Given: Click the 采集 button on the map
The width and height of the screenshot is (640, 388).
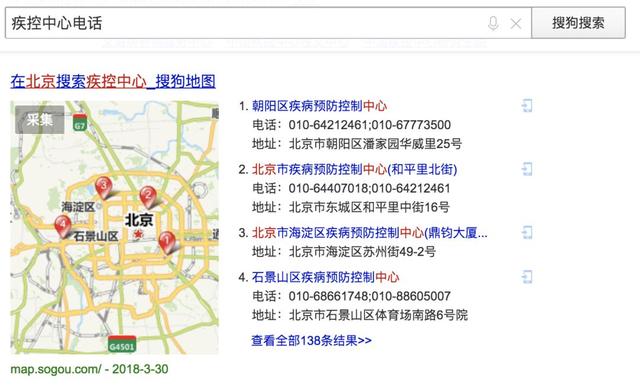Looking at the screenshot, I should [40, 120].
